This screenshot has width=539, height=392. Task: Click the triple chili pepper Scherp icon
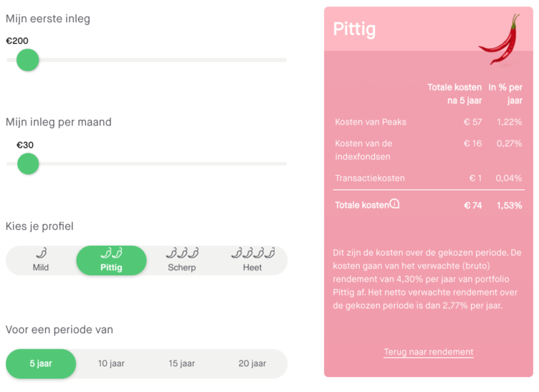(182, 253)
